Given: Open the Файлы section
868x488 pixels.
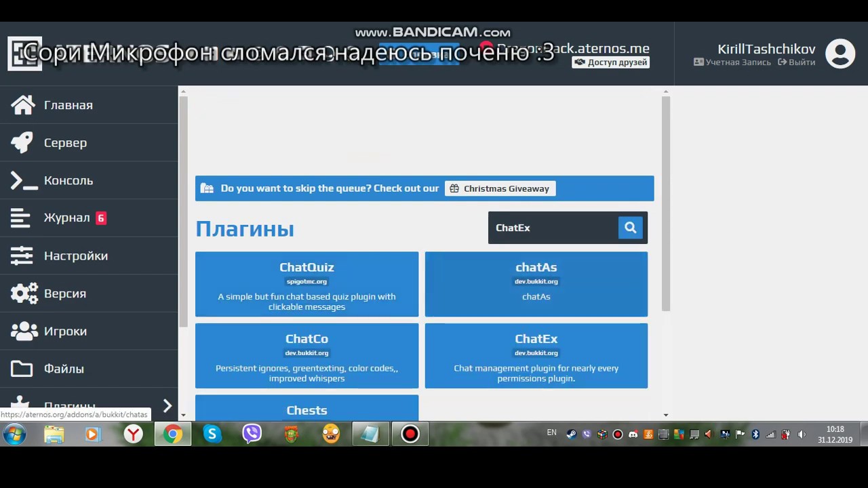Looking at the screenshot, I should pyautogui.click(x=89, y=369).
